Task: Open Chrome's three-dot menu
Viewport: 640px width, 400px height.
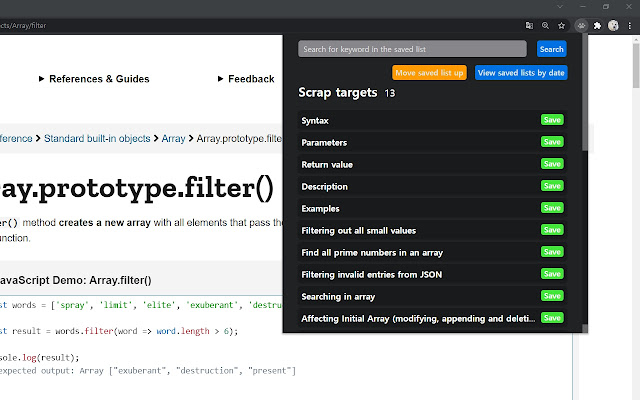Action: 630,26
